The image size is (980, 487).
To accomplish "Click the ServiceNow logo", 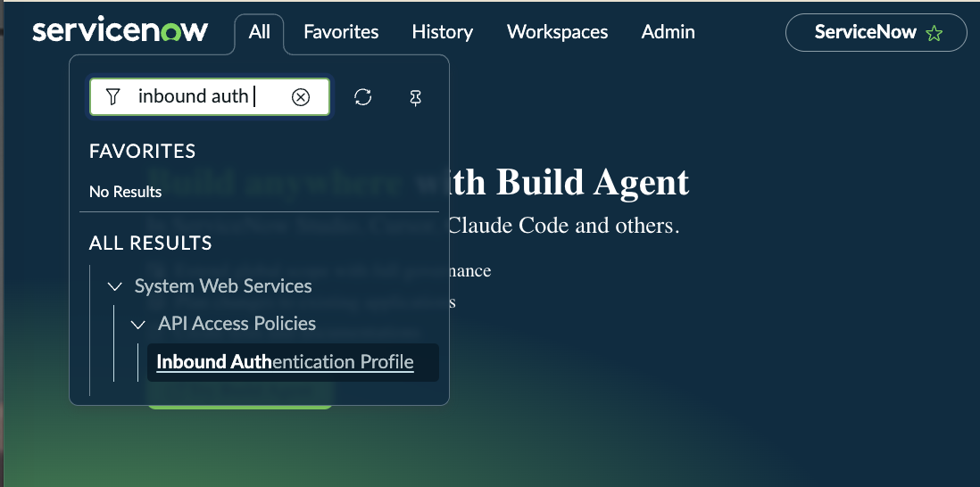I will click(x=120, y=31).
